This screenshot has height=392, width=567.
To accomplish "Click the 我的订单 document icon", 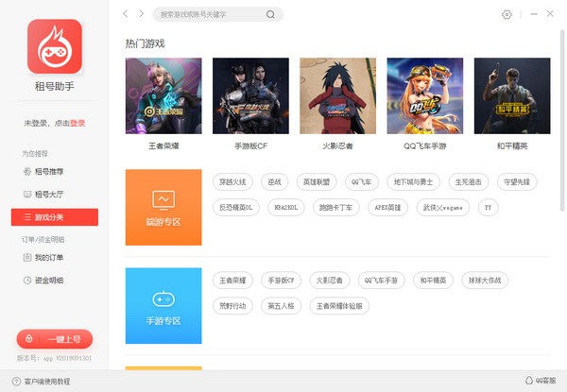I will [x=27, y=258].
